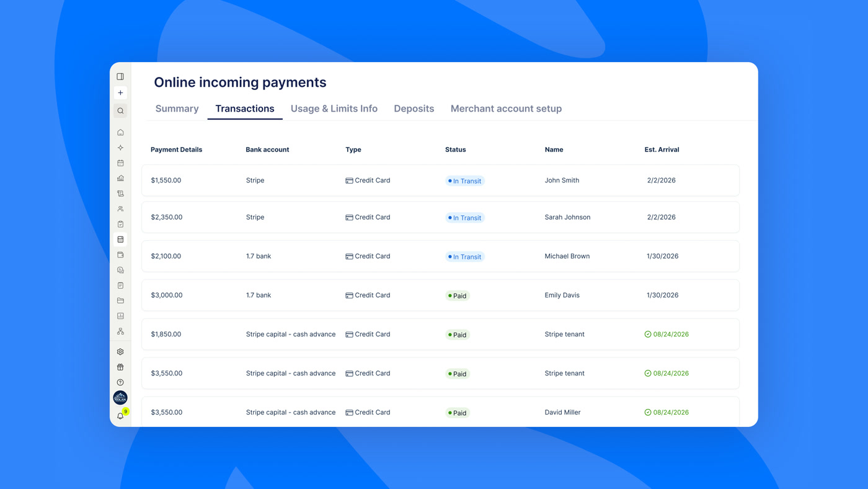Open Merchant account setup tab
Screen dimensions: 868x489
[506, 109]
